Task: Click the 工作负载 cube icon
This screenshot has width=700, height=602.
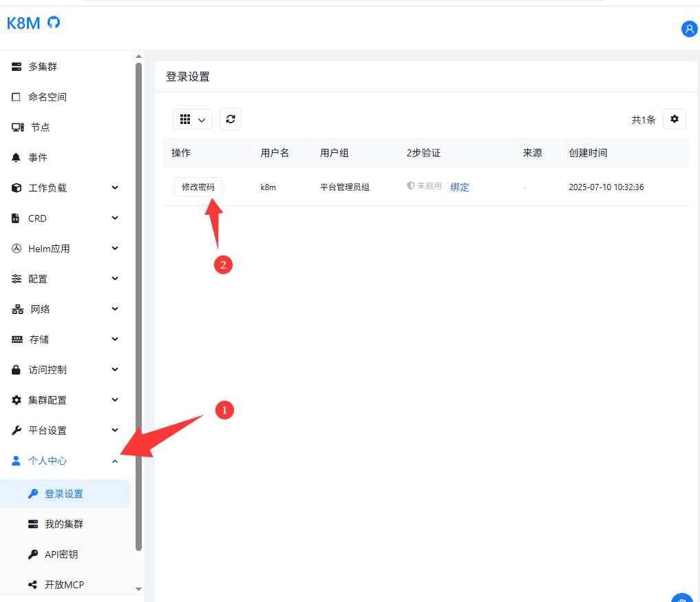Action: pos(17,188)
